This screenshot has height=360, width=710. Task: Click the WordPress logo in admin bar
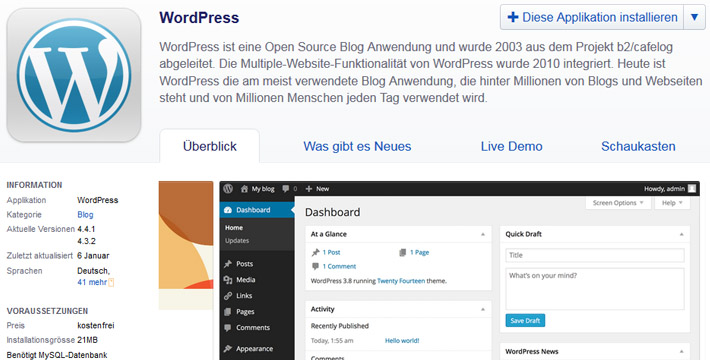pos(228,189)
